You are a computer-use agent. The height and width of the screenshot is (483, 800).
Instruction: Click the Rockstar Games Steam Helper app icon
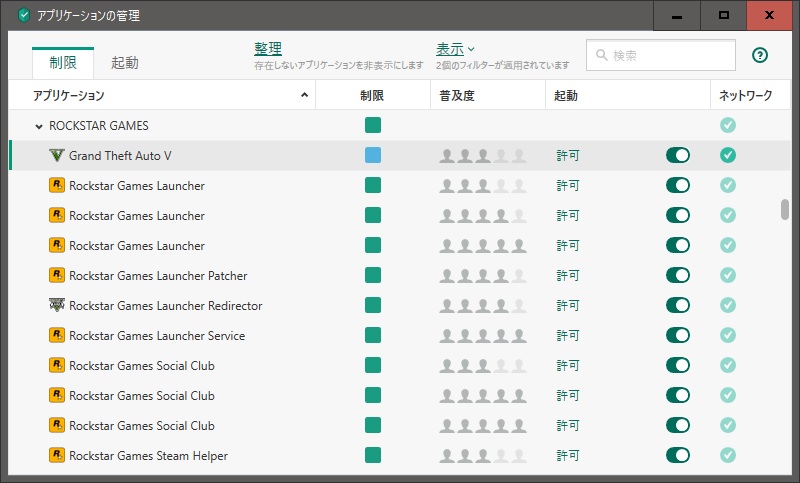click(x=57, y=455)
